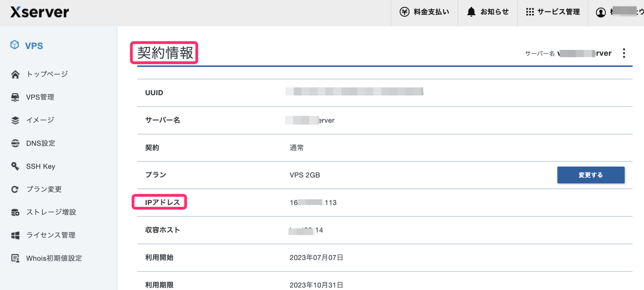Open DNS設定 from the sidebar
Viewport: 644px width, 290px height.
click(x=41, y=143)
